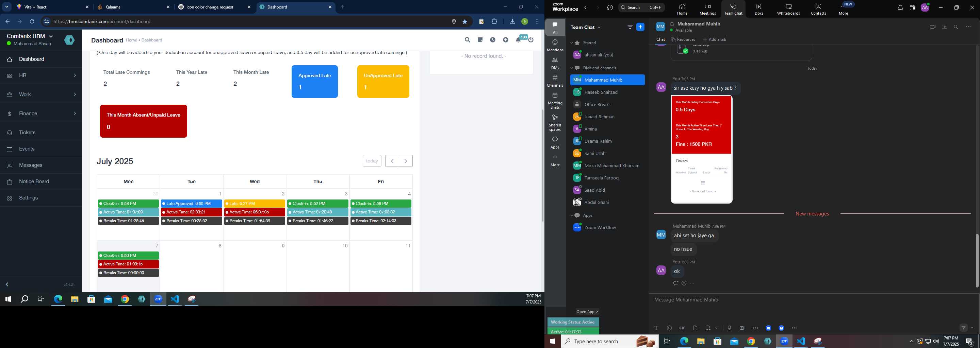
Task: Open sticky notes icon in HRM header
Action: (x=480, y=40)
